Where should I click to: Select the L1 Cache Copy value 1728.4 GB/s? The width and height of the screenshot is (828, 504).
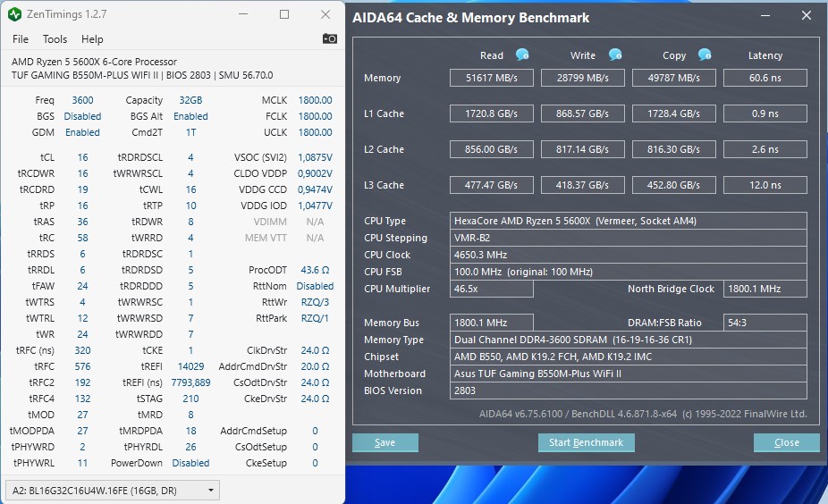click(674, 113)
